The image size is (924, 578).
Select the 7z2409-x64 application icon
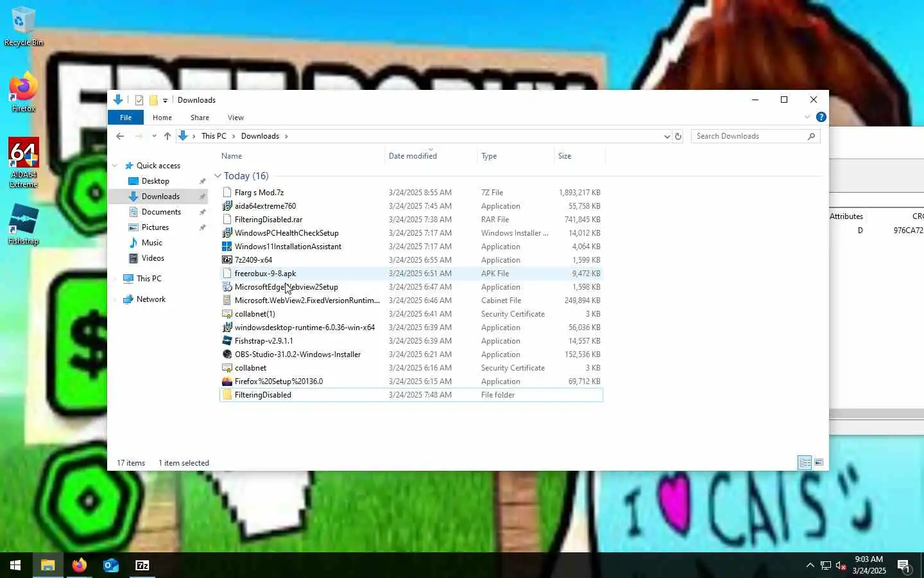[227, 260]
